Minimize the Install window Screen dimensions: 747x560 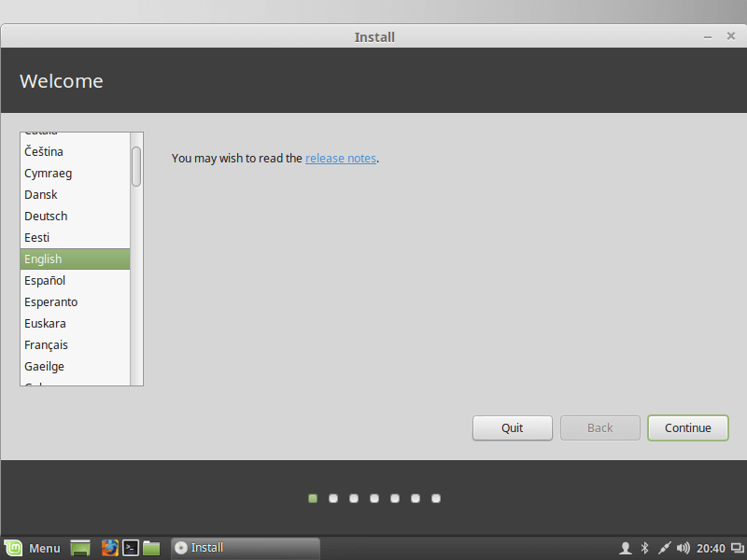tap(708, 36)
